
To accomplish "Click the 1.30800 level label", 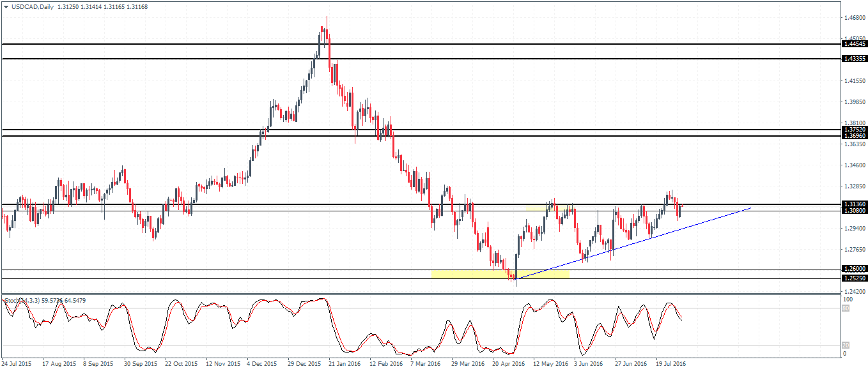I will [x=854, y=211].
